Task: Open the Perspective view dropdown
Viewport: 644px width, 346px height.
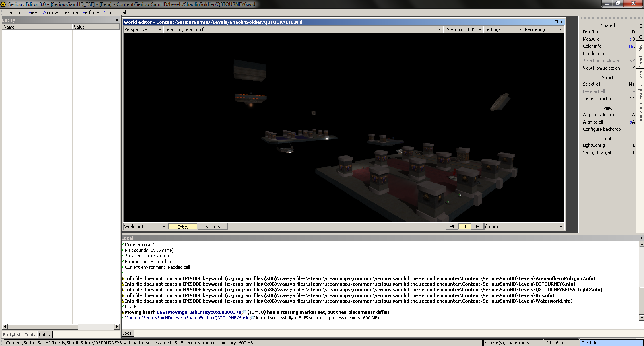Action: (143, 29)
